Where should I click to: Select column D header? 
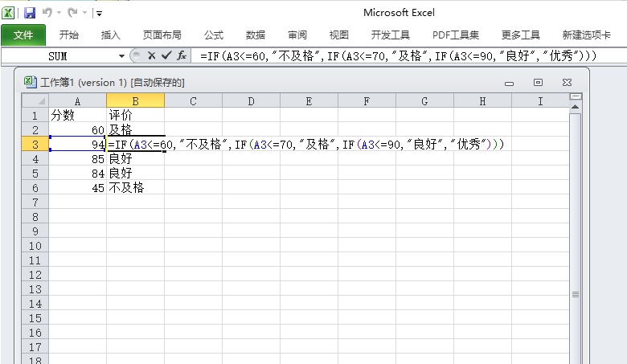(251, 101)
